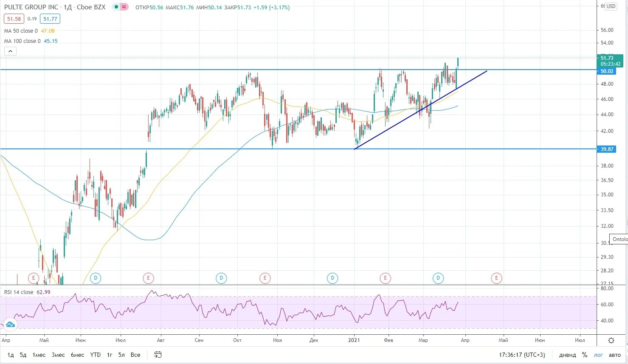Open chart settings gear icon
This screenshot has width=628, height=364.
(611, 340)
